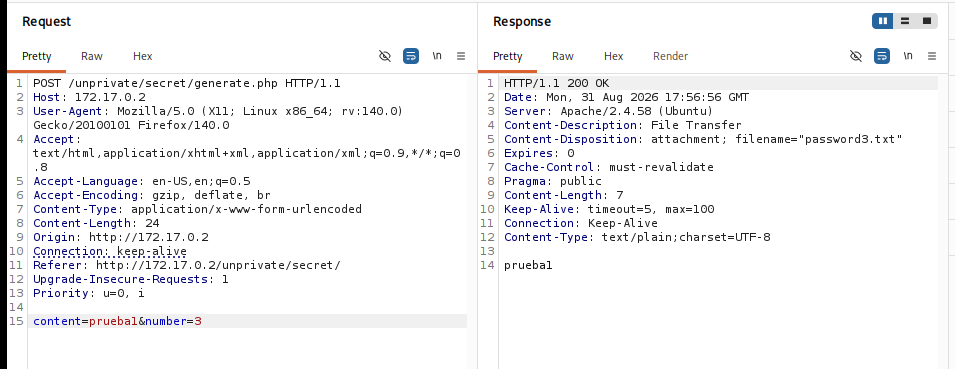
Task: Click the Accept-Language: en-US header line
Action: (x=142, y=181)
